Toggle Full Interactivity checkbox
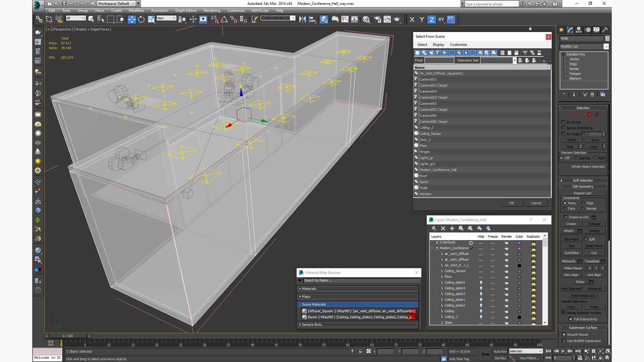 (x=571, y=319)
